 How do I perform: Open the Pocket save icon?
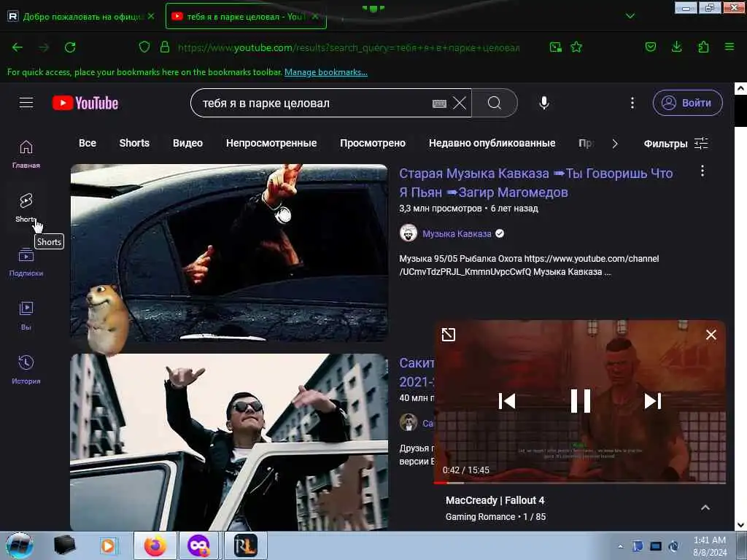tap(650, 47)
